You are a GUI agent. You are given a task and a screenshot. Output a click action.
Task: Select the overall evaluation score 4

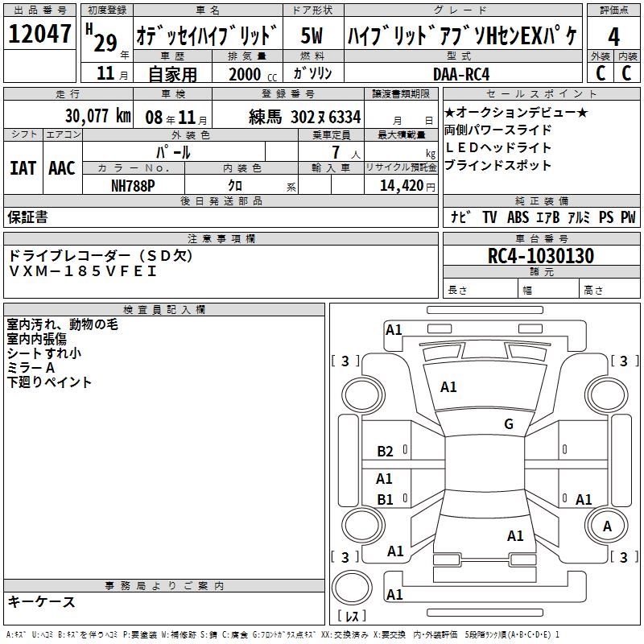pyautogui.click(x=613, y=36)
